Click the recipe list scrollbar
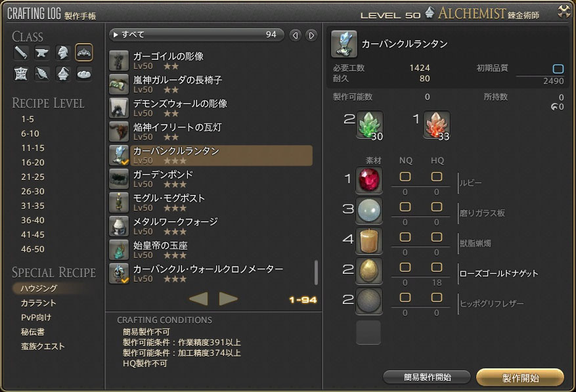Screen dimensions: 576x392 [x=316, y=272]
